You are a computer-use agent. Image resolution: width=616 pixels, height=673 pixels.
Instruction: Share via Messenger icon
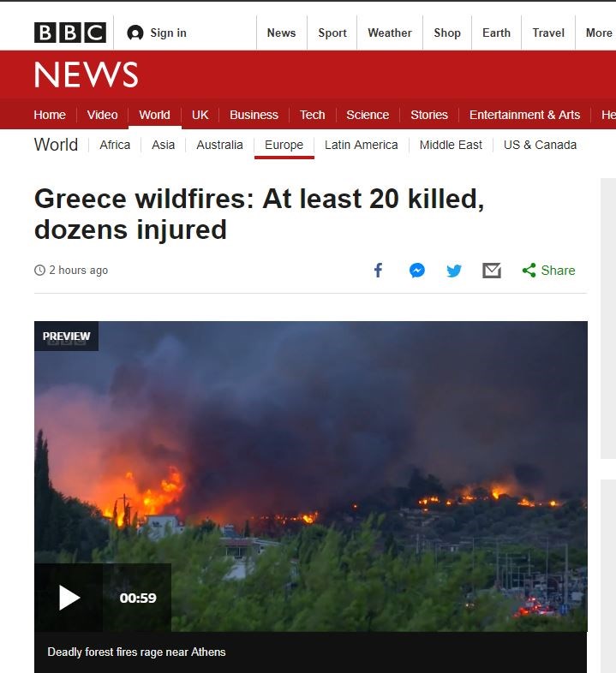click(x=416, y=271)
